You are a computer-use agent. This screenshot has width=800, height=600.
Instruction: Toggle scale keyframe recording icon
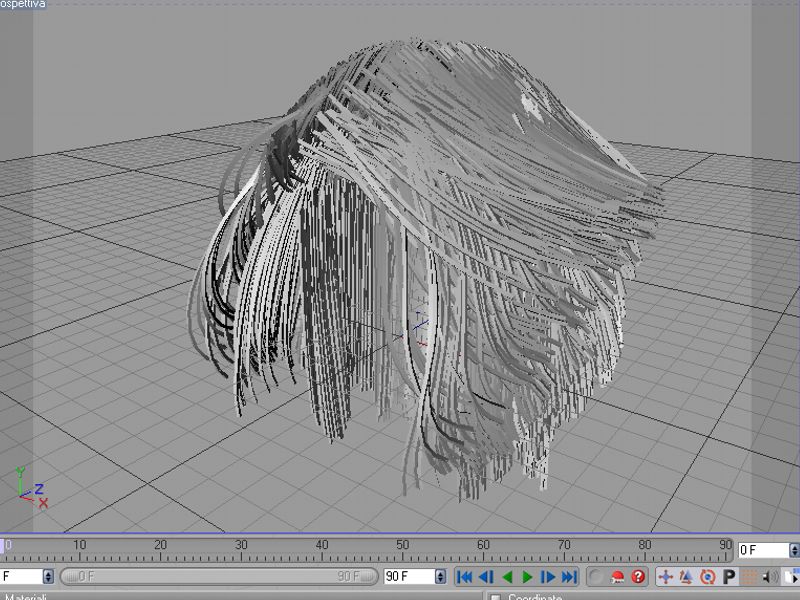click(686, 577)
